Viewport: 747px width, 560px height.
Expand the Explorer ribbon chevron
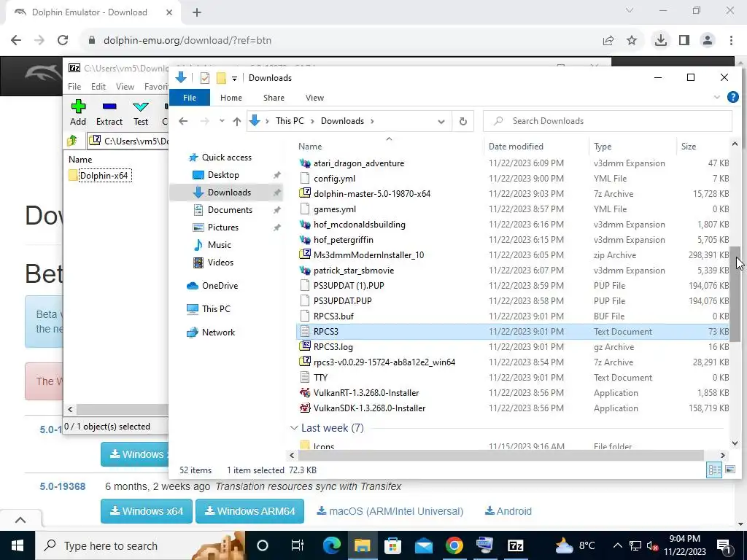click(x=716, y=97)
